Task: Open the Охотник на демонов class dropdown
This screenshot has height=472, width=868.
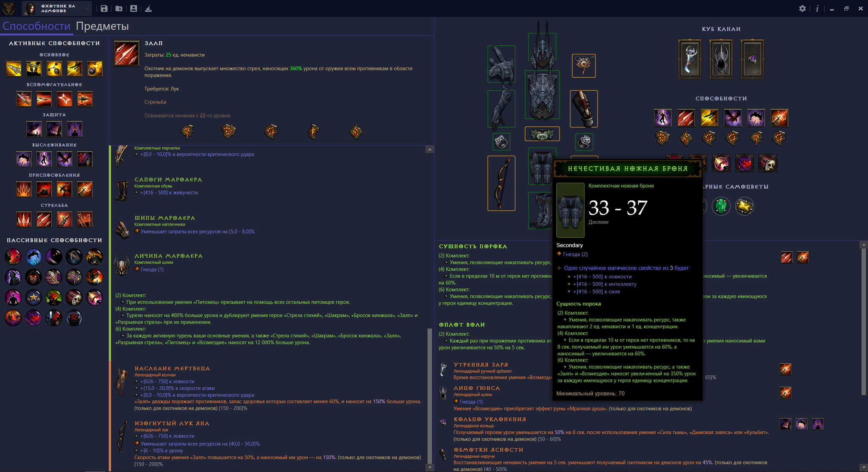Action: click(x=57, y=8)
